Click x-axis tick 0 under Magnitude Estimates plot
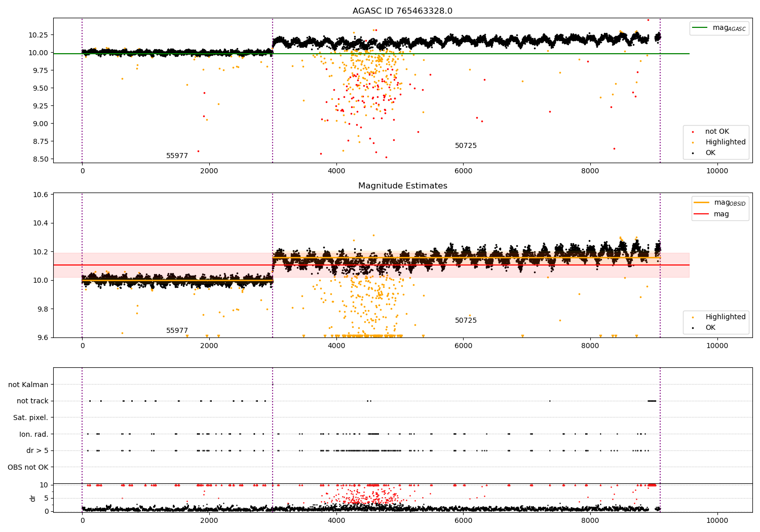 click(82, 346)
